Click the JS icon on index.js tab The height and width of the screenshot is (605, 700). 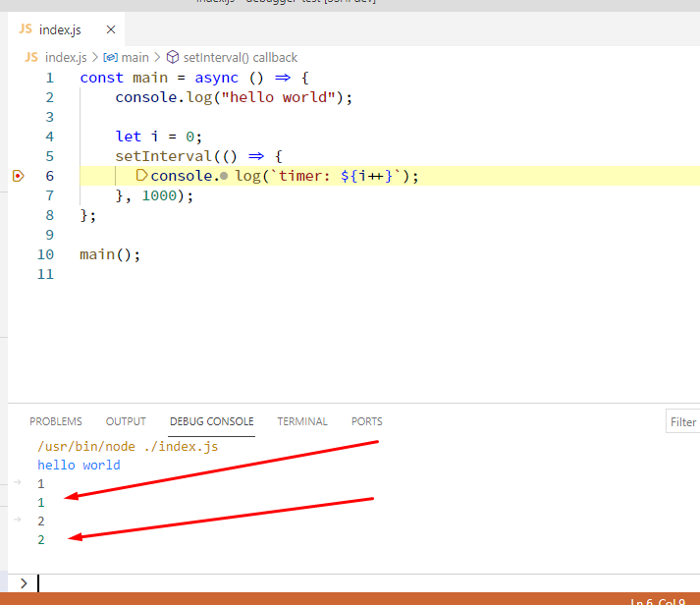(x=26, y=29)
